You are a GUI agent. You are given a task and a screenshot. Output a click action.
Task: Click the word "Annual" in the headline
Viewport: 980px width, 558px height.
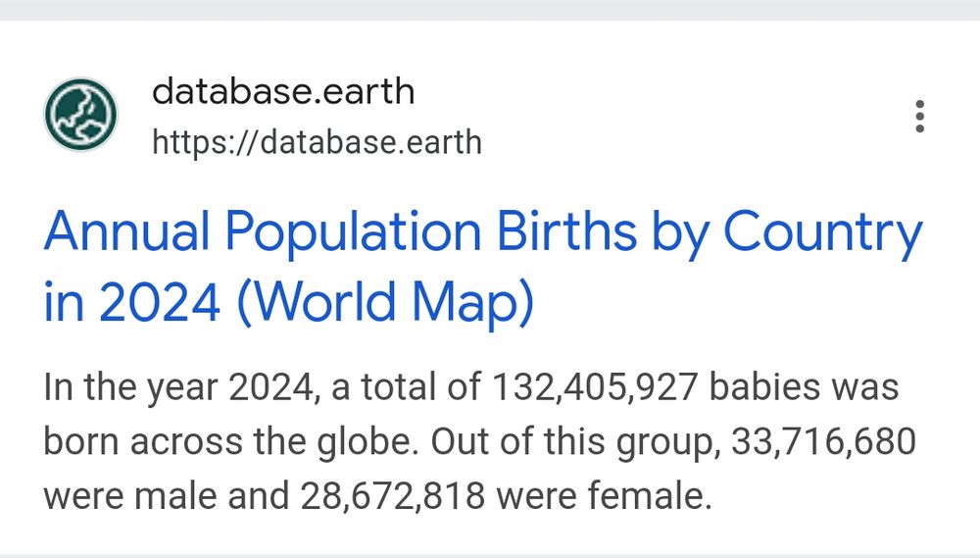pos(126,232)
